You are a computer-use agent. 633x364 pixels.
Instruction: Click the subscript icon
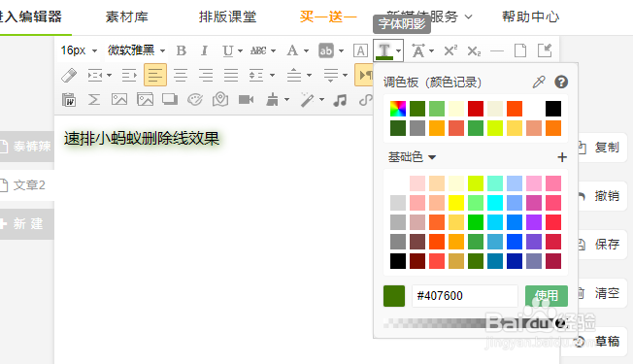474,50
